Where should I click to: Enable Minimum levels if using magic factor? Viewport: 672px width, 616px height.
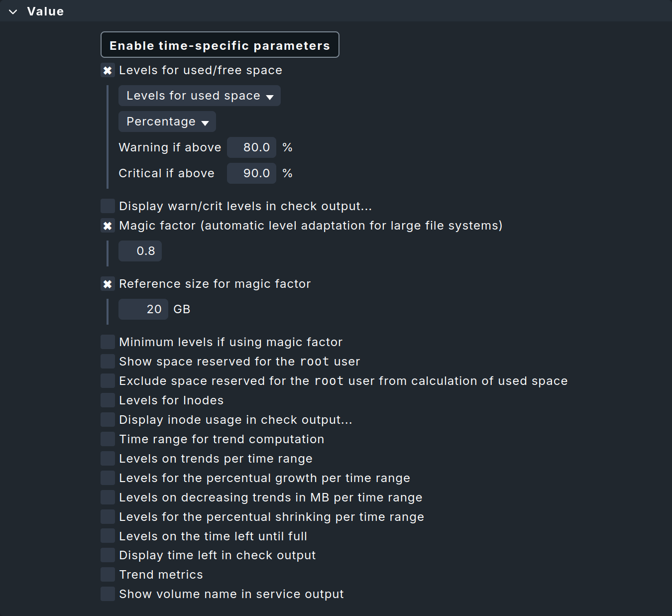tap(108, 342)
